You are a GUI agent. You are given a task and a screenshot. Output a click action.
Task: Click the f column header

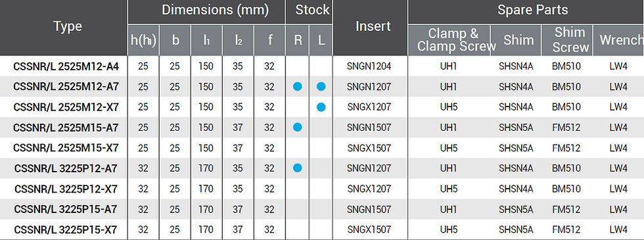tap(270, 41)
